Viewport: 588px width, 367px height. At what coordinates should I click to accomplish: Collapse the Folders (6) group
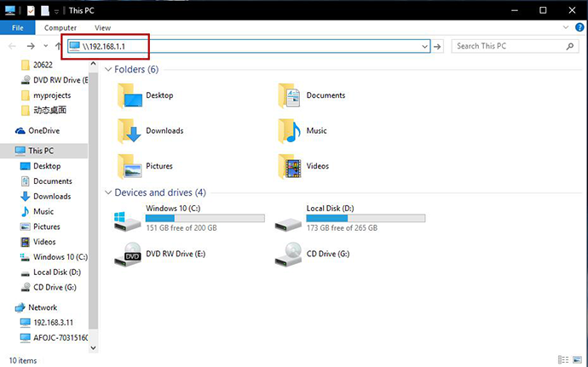point(107,69)
